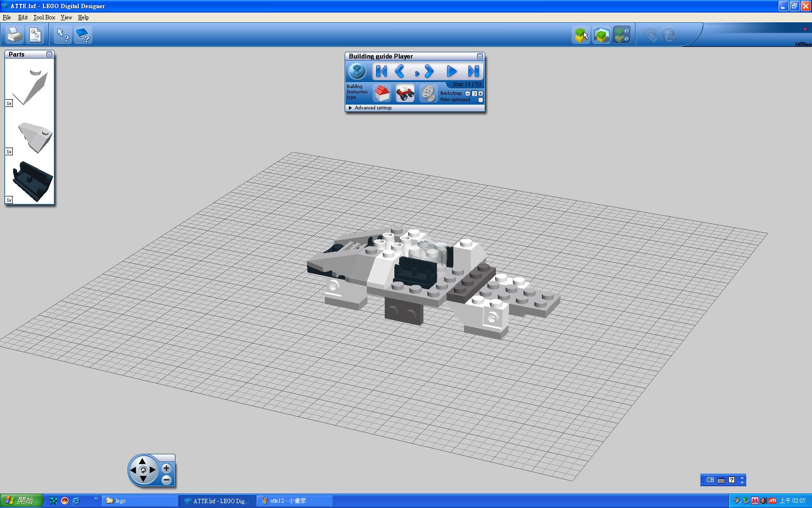Jump to the first building step
The image size is (812, 508).
point(381,72)
